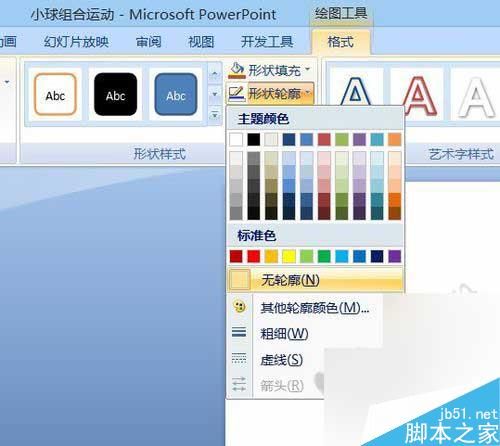Screen dimensions: 500x446
Task: Pick the red theme color swatch
Action: [324, 139]
